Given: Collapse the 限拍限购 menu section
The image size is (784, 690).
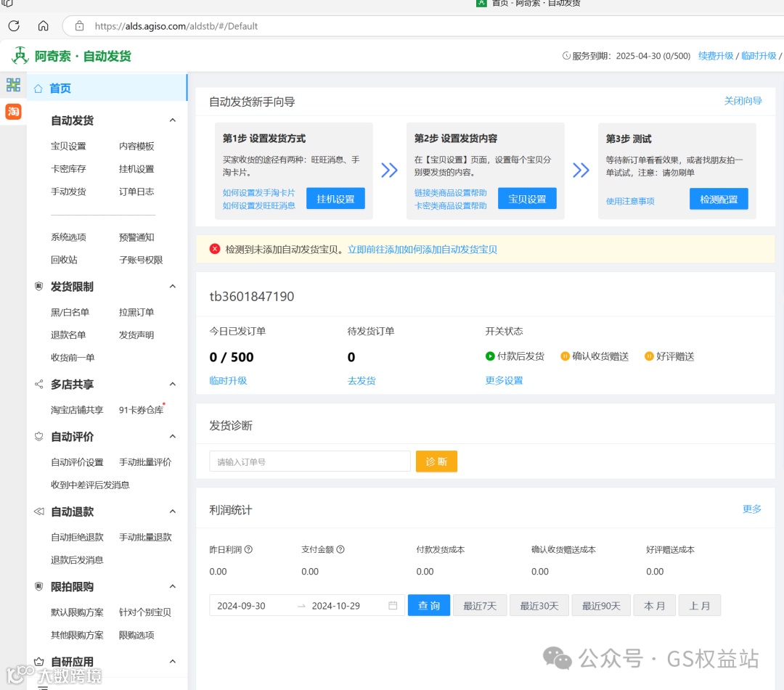Looking at the screenshot, I should pyautogui.click(x=173, y=586).
